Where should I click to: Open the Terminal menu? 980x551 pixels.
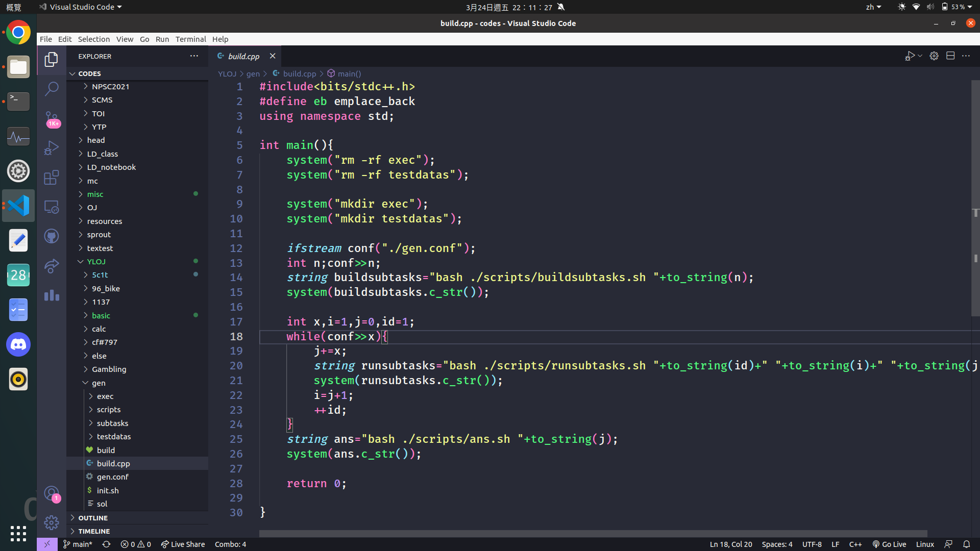190,39
